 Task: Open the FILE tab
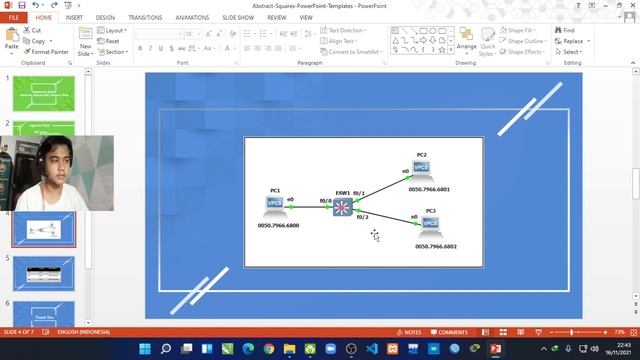[x=13, y=18]
